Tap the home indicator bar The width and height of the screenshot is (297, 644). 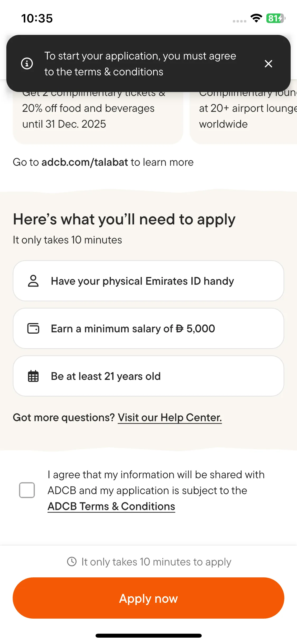148,636
